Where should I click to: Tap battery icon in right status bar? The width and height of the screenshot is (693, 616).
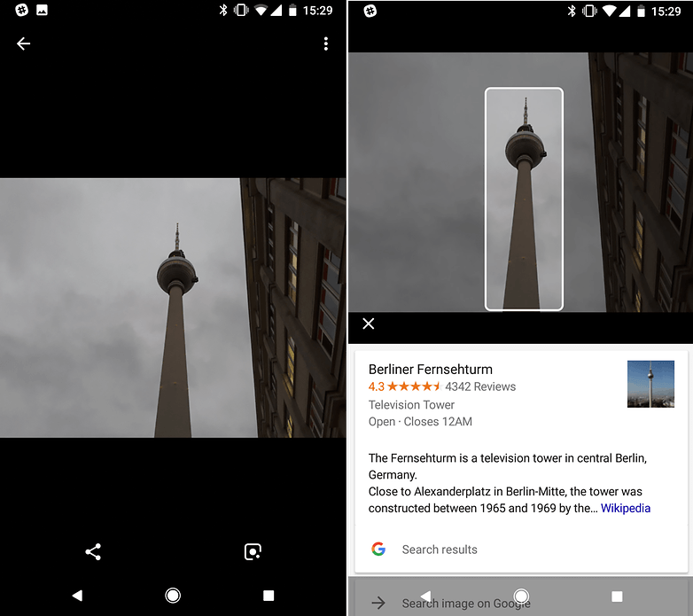pyautogui.click(x=641, y=11)
